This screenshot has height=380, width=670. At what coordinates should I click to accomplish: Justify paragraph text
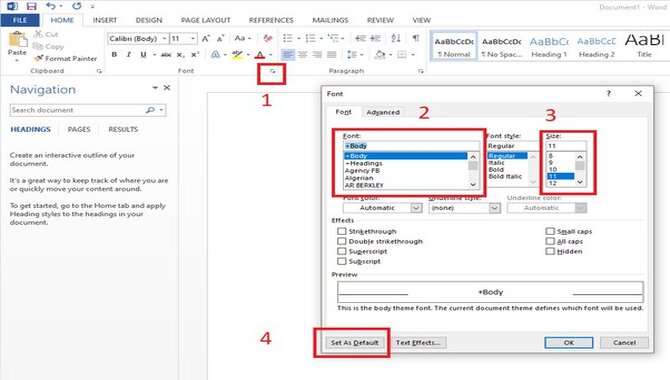click(332, 55)
